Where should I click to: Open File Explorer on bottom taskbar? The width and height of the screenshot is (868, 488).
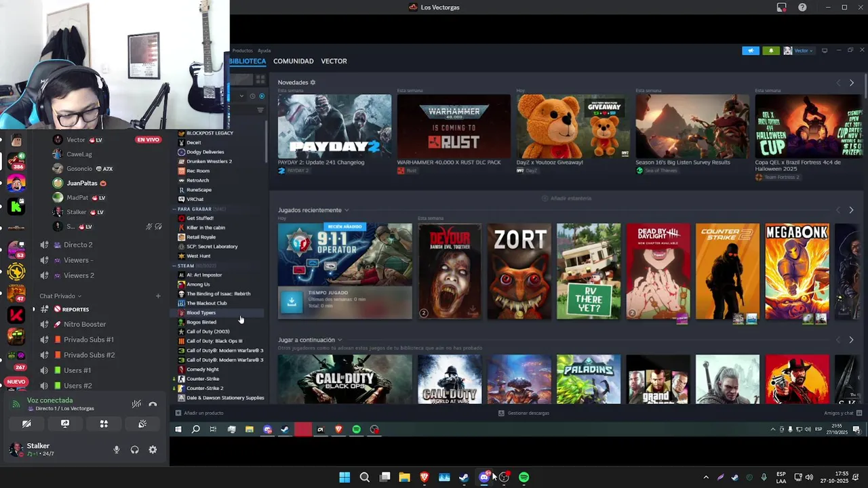pos(405,477)
